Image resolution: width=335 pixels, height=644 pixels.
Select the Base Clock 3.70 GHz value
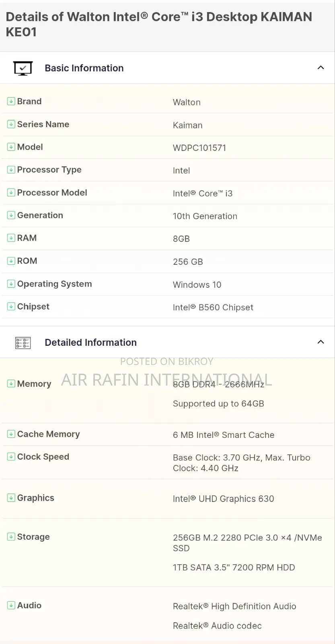(242, 463)
